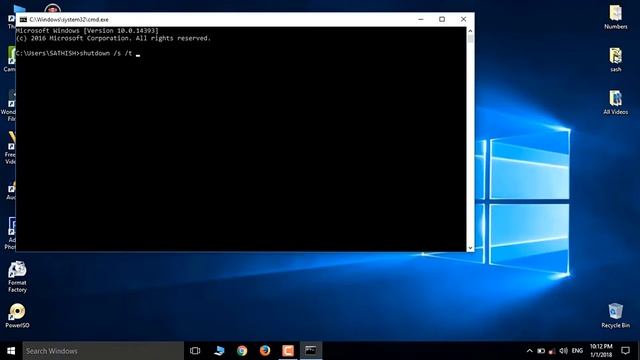Screen dimensions: 640x360
Task: Click the '(c) 2016 Microsoft Corporation' line
Action: (x=113, y=38)
